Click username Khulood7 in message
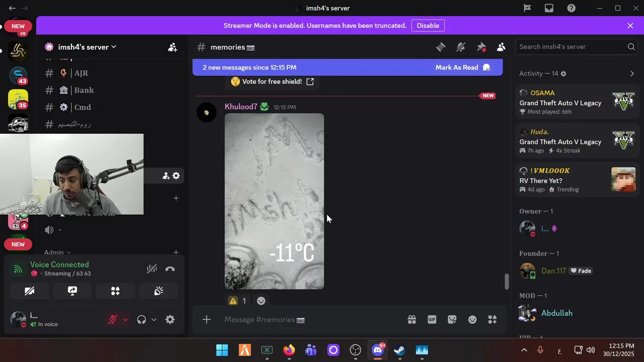Image resolution: width=644 pixels, height=362 pixels. pos(241,107)
